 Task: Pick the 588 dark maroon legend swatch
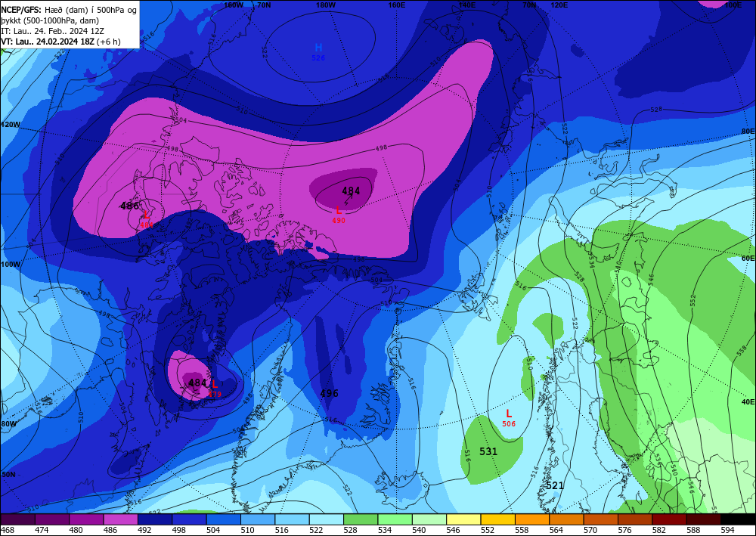click(x=704, y=519)
